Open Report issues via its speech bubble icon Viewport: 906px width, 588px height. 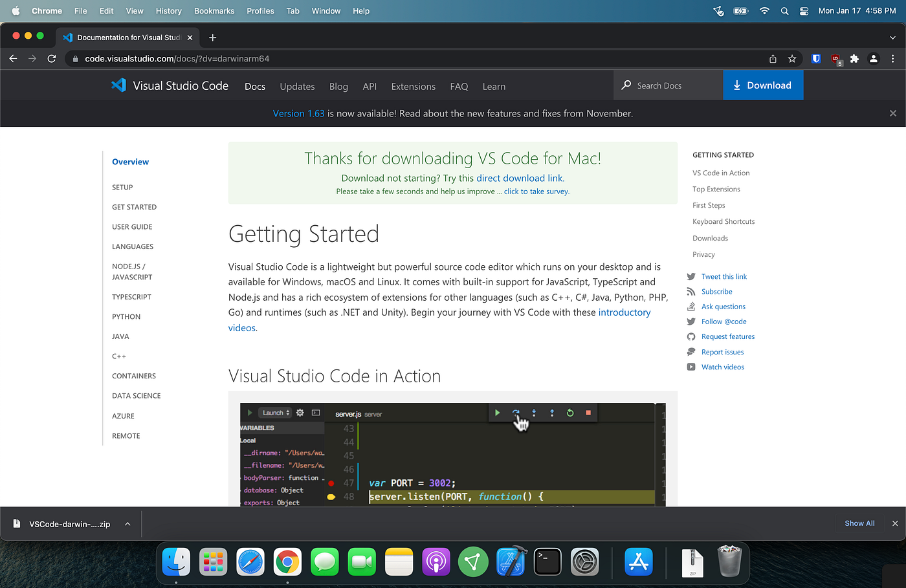tap(690, 351)
